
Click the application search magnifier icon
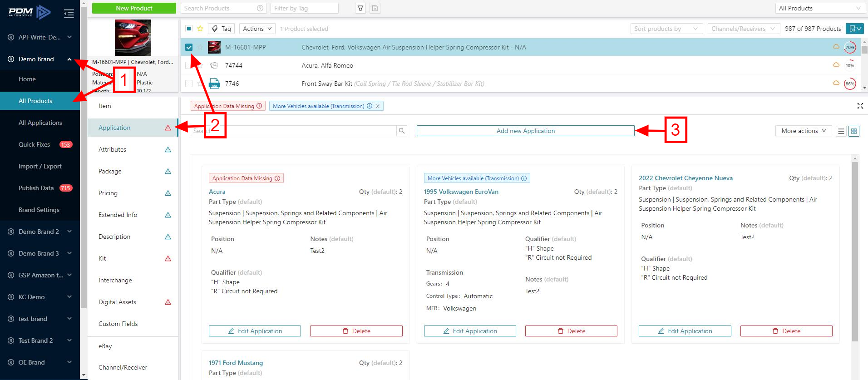402,131
